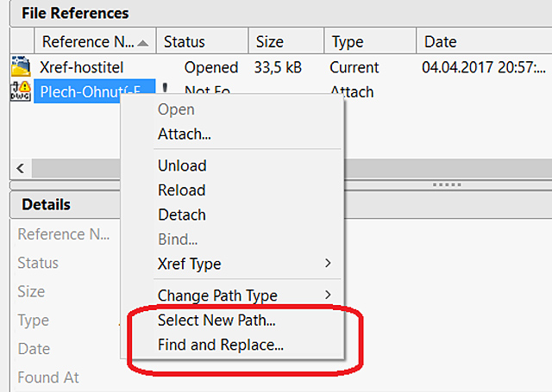Click the Date column header
552x392 pixels.
440,41
